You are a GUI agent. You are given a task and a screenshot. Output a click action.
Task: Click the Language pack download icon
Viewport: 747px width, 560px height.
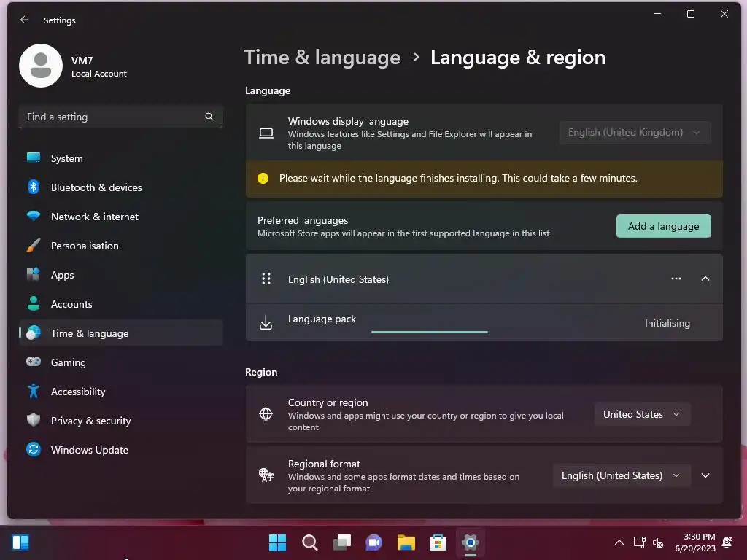266,322
